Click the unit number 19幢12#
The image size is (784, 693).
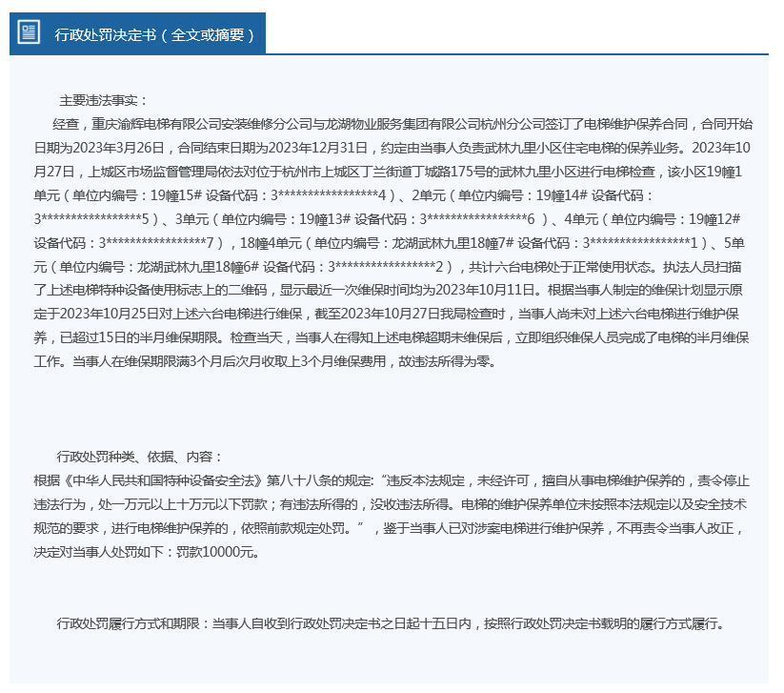[x=714, y=219]
